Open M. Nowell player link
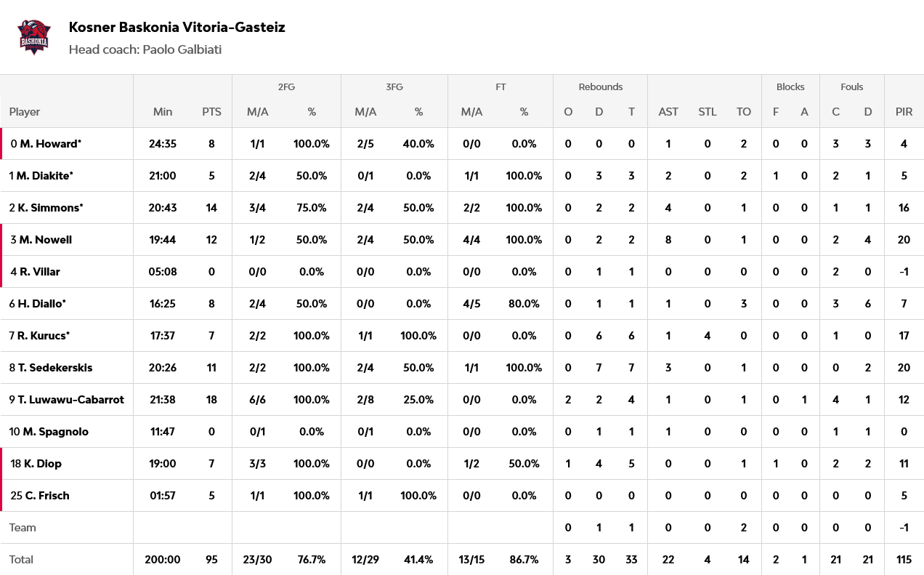 point(45,240)
